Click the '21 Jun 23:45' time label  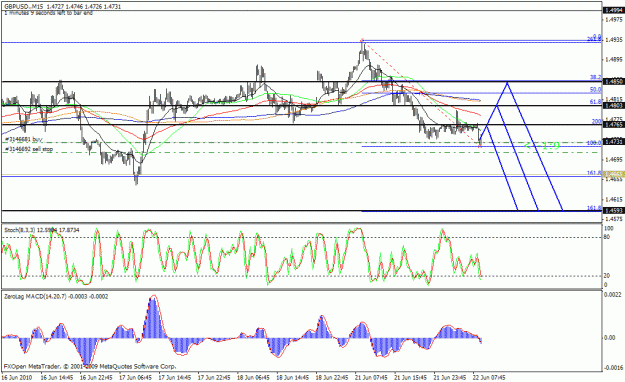pyautogui.click(x=450, y=377)
